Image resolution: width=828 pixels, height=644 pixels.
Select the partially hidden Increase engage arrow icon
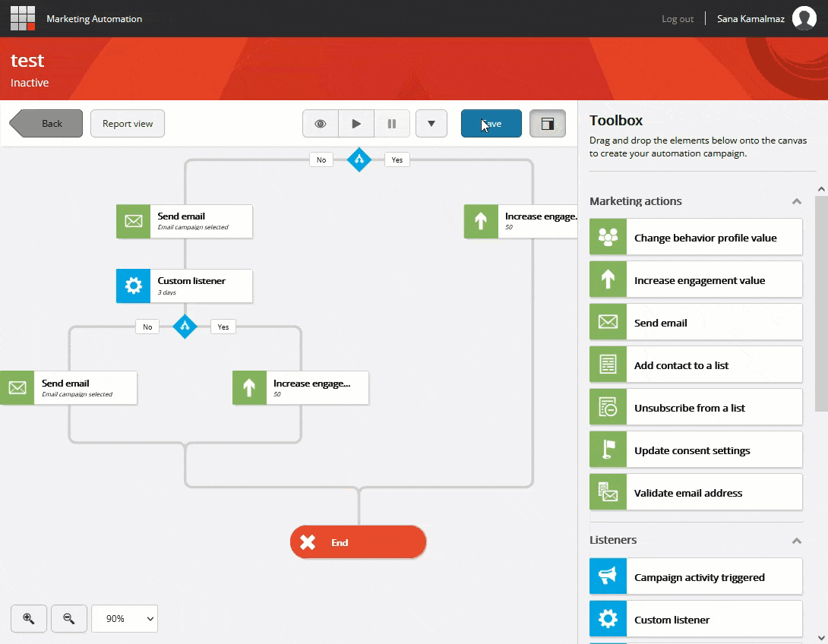click(x=481, y=221)
